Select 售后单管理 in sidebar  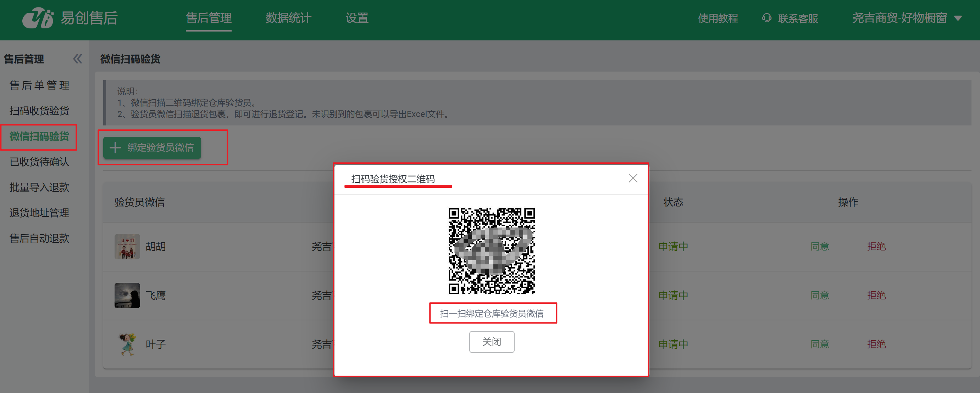tap(39, 85)
